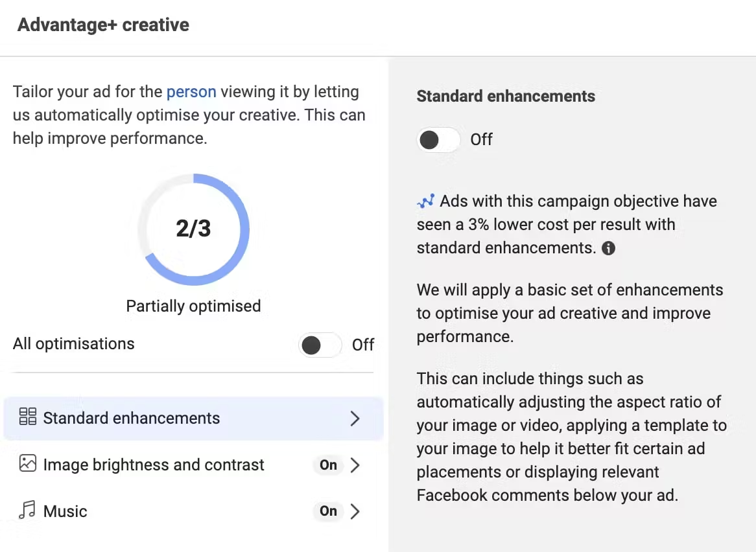Image resolution: width=756 pixels, height=552 pixels.
Task: Click the Standard enhancements grid icon
Action: pos(27,417)
